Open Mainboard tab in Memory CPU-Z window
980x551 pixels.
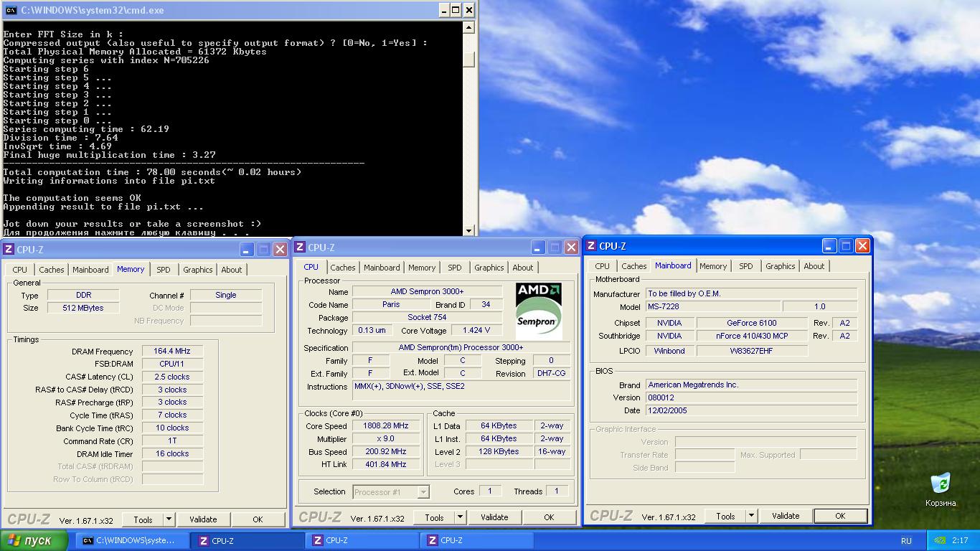pyautogui.click(x=90, y=270)
